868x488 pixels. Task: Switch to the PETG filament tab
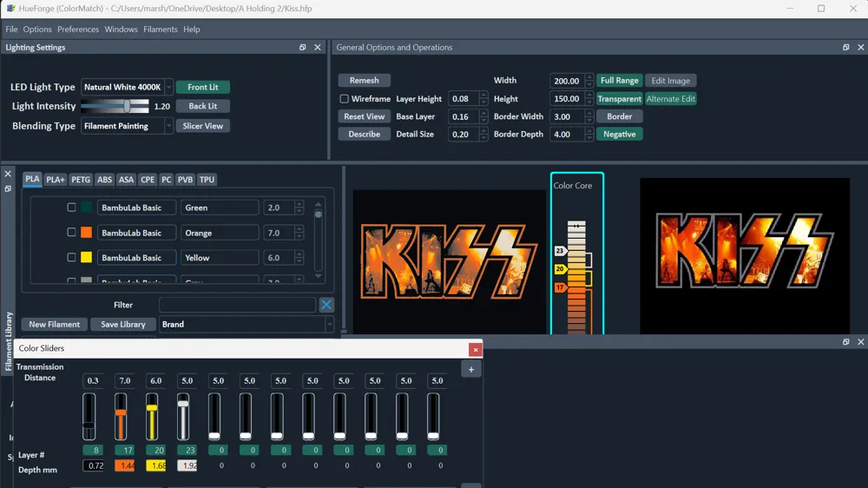(x=81, y=180)
